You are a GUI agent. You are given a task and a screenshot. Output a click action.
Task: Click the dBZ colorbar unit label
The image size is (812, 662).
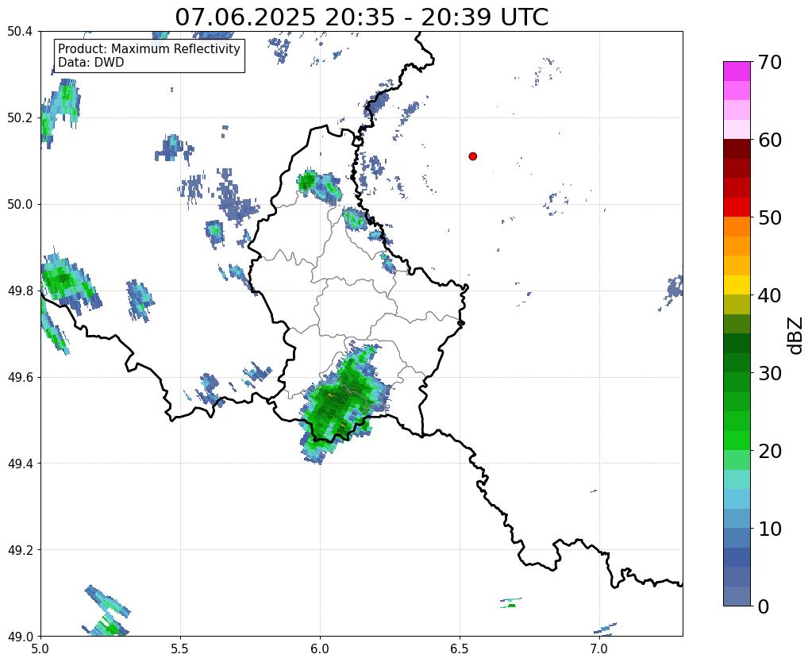coord(796,335)
